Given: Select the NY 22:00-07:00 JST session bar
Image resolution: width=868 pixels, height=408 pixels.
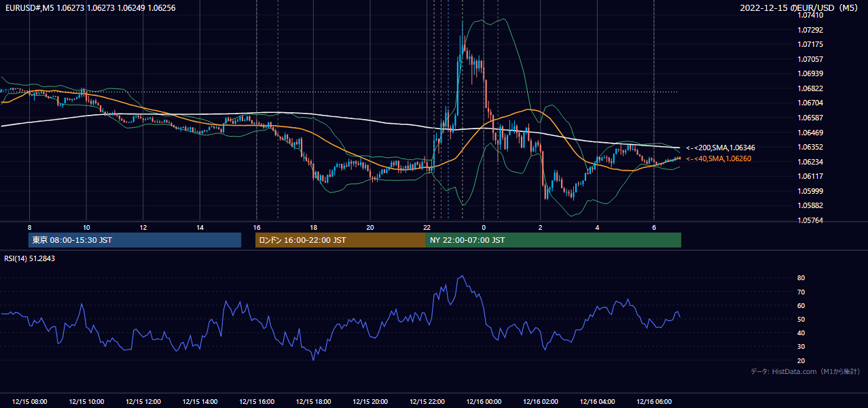Looking at the screenshot, I should click(x=554, y=240).
